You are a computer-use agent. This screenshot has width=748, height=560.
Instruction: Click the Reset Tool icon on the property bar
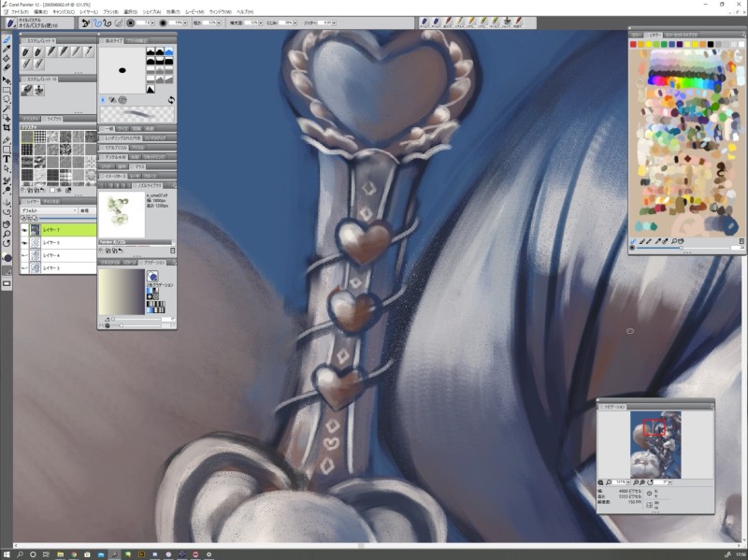(85, 22)
